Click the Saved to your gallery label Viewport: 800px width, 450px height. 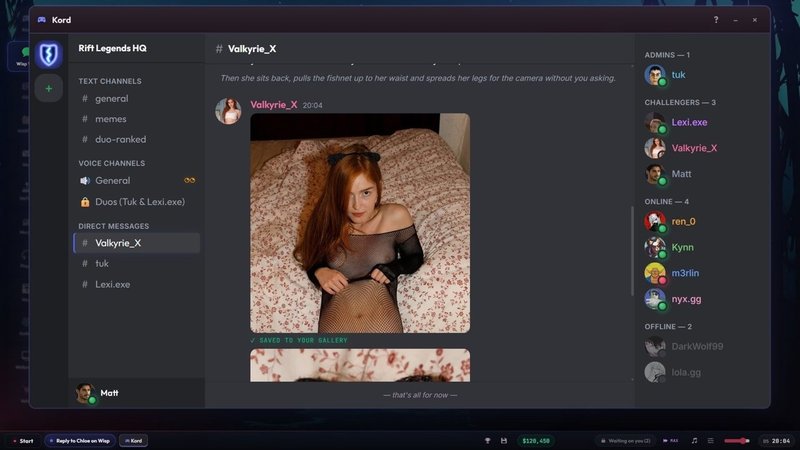tap(299, 340)
